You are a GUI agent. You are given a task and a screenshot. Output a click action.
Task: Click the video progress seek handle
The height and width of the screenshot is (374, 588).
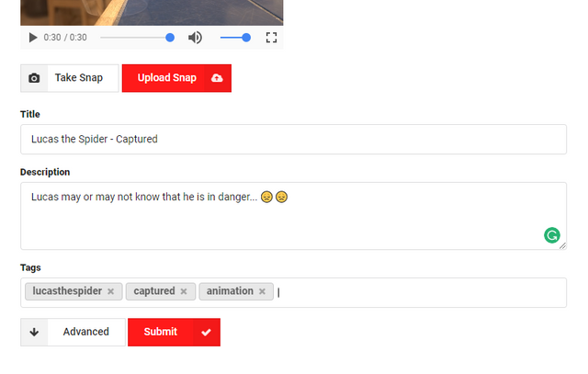[x=170, y=38]
